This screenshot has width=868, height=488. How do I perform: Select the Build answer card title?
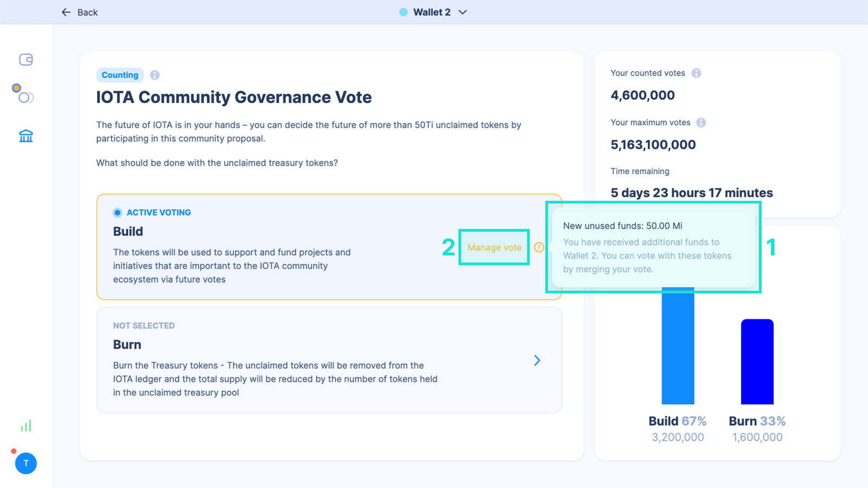(x=128, y=232)
